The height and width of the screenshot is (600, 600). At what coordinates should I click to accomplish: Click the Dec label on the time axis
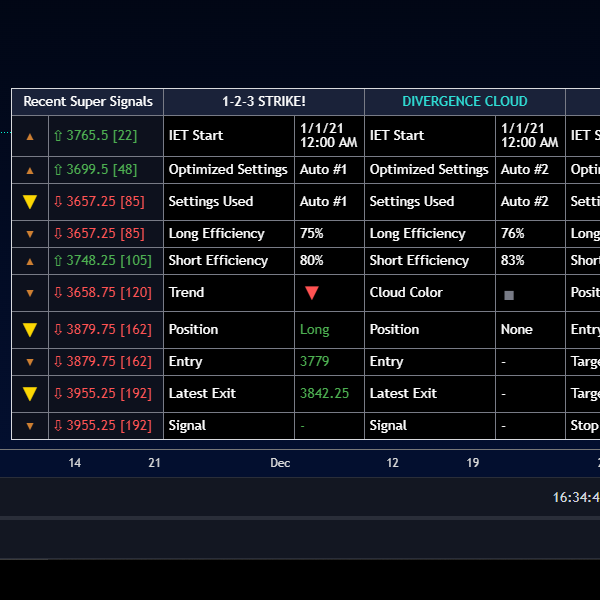(280, 463)
